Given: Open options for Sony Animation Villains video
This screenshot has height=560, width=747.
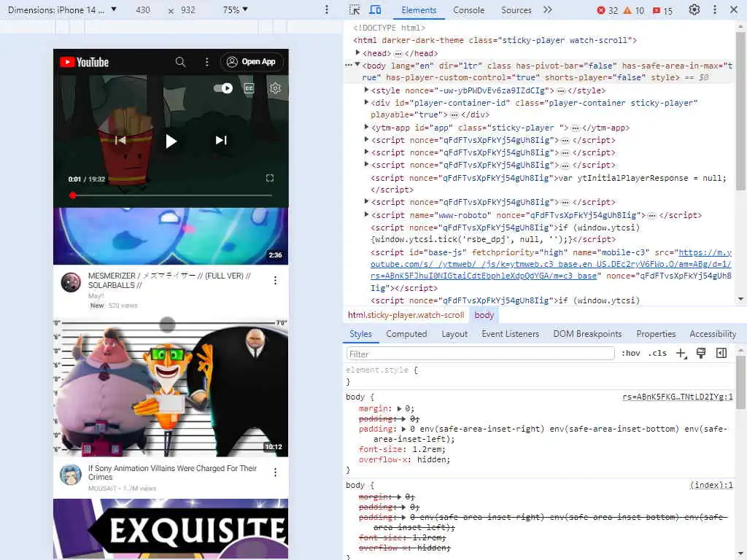Looking at the screenshot, I should click(x=275, y=472).
